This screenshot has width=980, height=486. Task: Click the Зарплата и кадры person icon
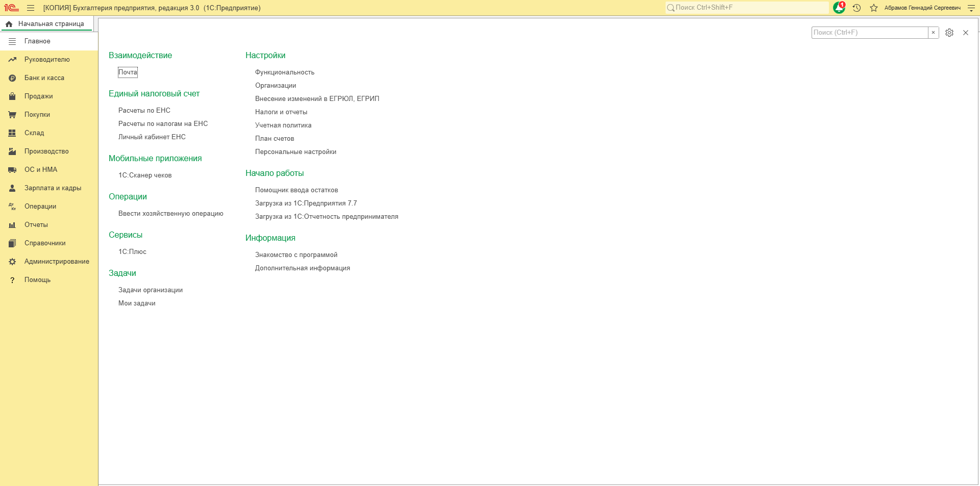pos(12,188)
